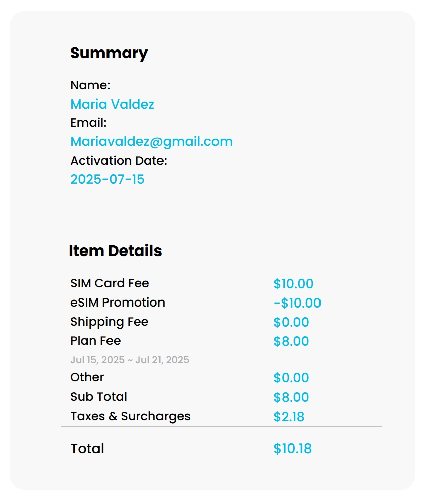The image size is (427, 504).
Task: Select the eSIM Promotion label
Action: click(x=118, y=303)
